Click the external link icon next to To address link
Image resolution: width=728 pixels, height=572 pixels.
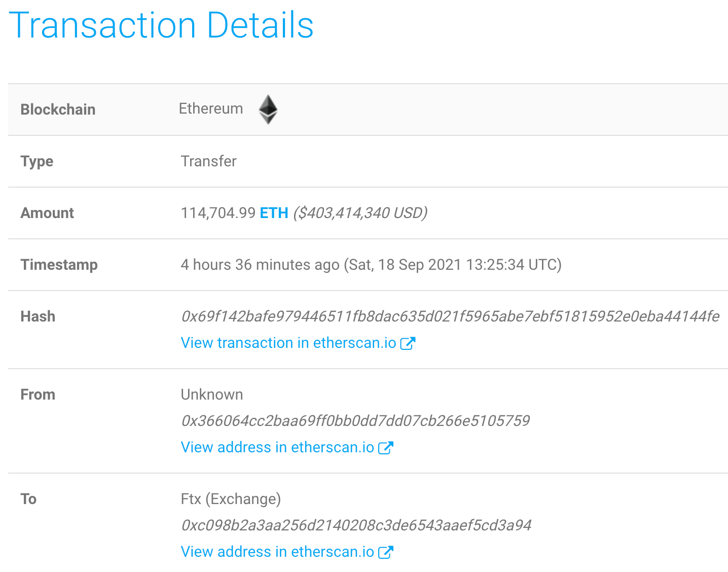387,552
